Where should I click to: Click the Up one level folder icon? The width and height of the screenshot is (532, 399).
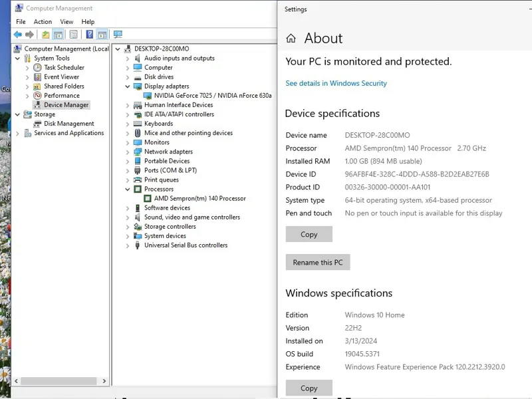45,35
